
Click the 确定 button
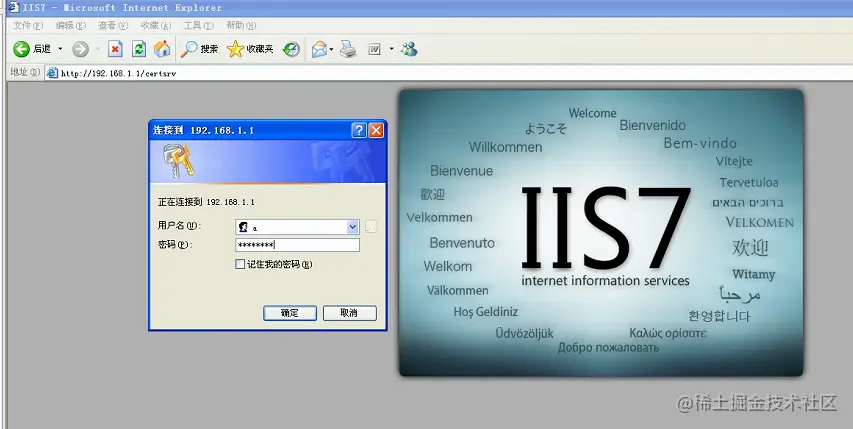[x=290, y=313]
